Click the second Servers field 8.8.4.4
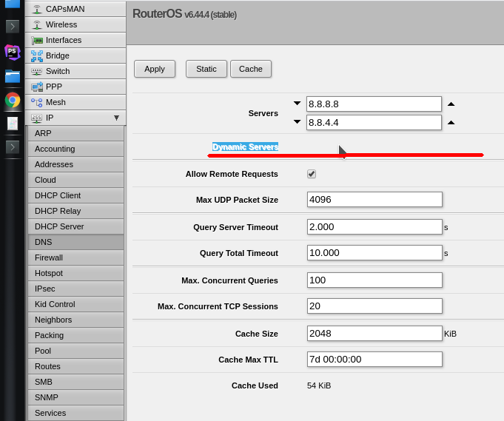The height and width of the screenshot is (421, 504). 374,122
